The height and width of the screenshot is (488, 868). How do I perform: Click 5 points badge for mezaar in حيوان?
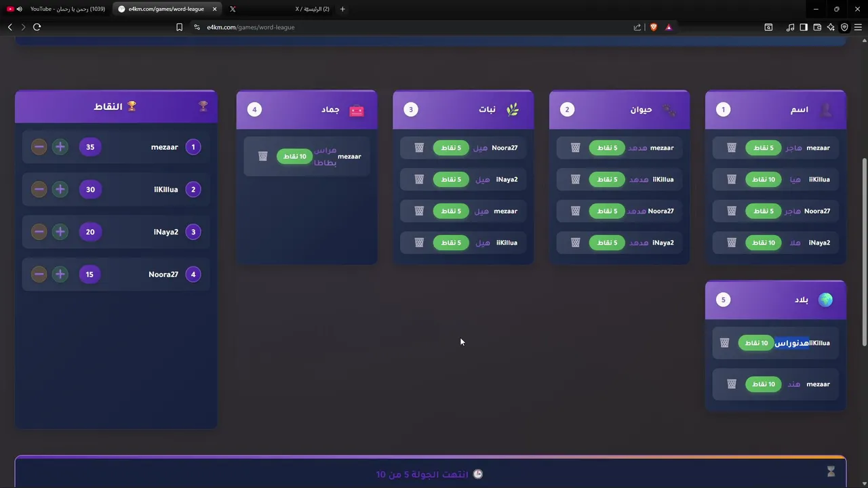point(607,148)
